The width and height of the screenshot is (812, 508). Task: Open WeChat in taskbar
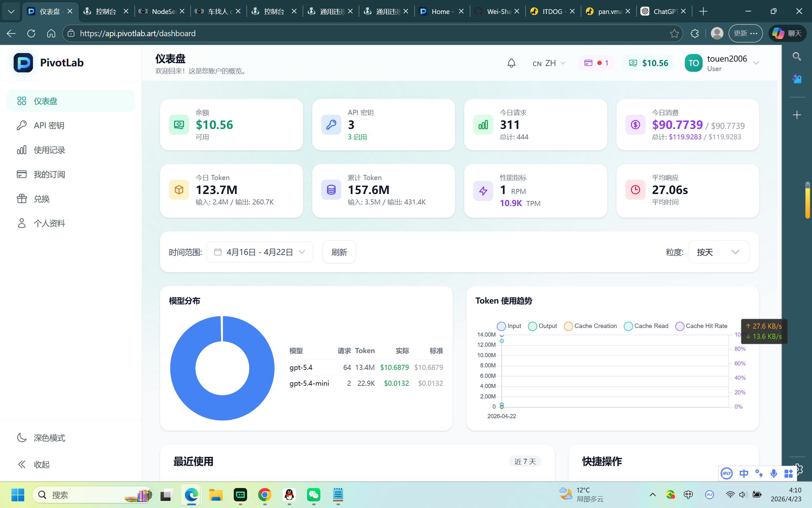[x=314, y=495]
